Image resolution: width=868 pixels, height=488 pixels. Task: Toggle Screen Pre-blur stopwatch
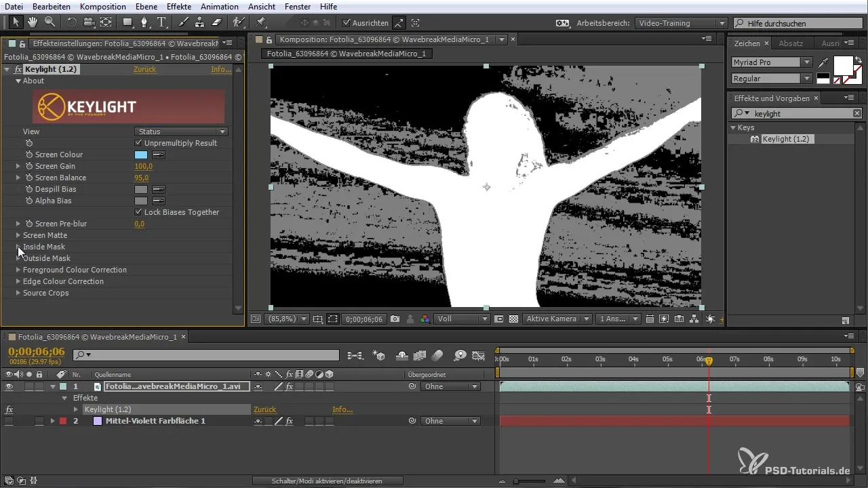point(29,224)
